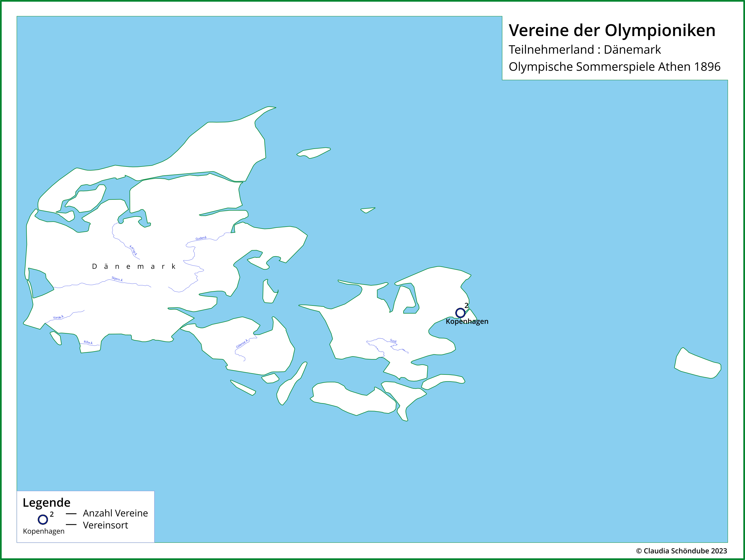745x560 pixels.
Task: Click the Karup Å river label
Action: tap(133, 250)
